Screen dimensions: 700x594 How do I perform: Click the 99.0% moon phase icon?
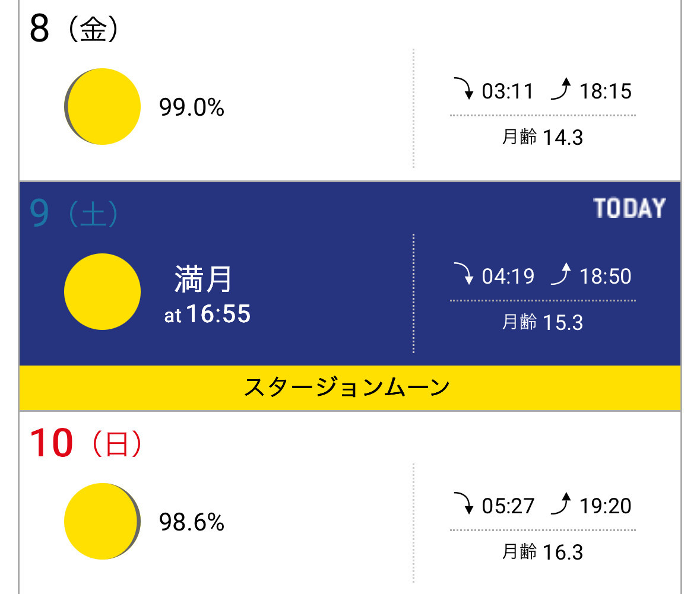102,106
